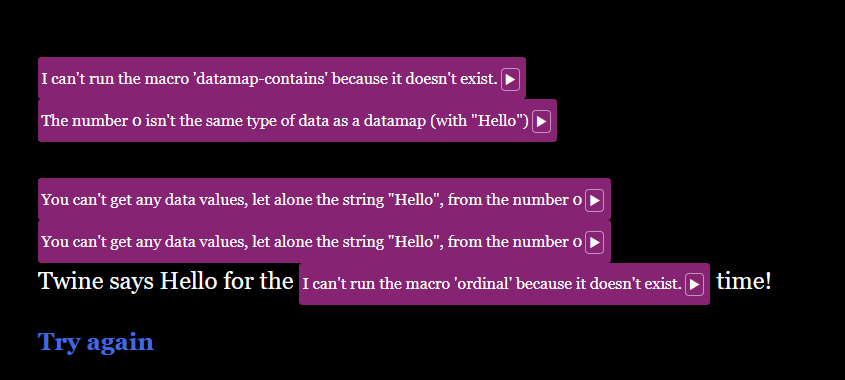845x380 pixels.
Task: Follow the Try again link
Action: (x=95, y=342)
